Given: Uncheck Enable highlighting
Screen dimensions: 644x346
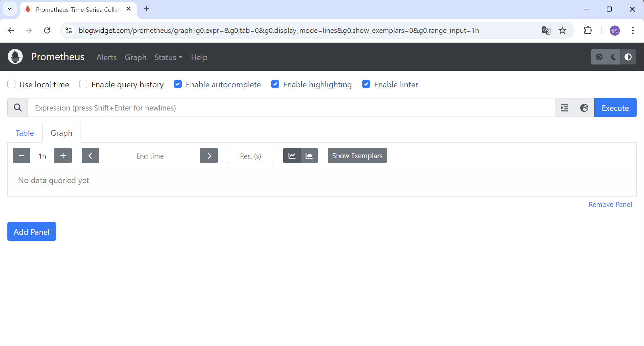Looking at the screenshot, I should 275,84.
